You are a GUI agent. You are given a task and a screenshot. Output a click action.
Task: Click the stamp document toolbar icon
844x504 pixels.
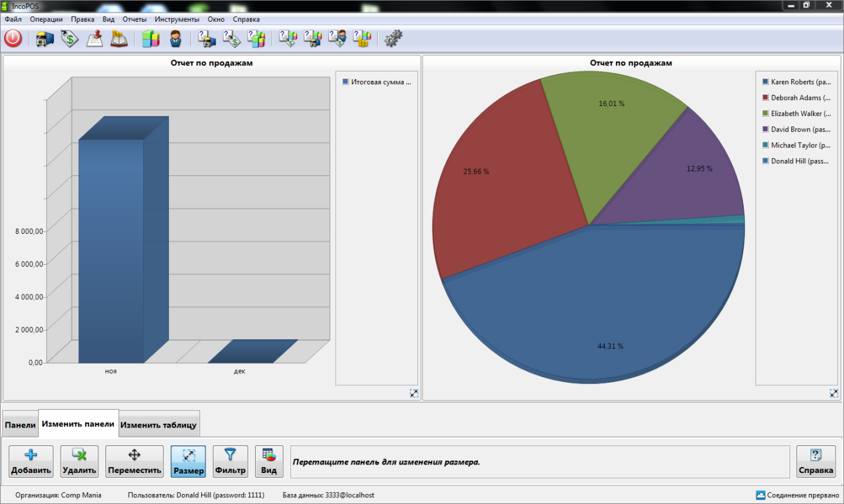tap(94, 39)
